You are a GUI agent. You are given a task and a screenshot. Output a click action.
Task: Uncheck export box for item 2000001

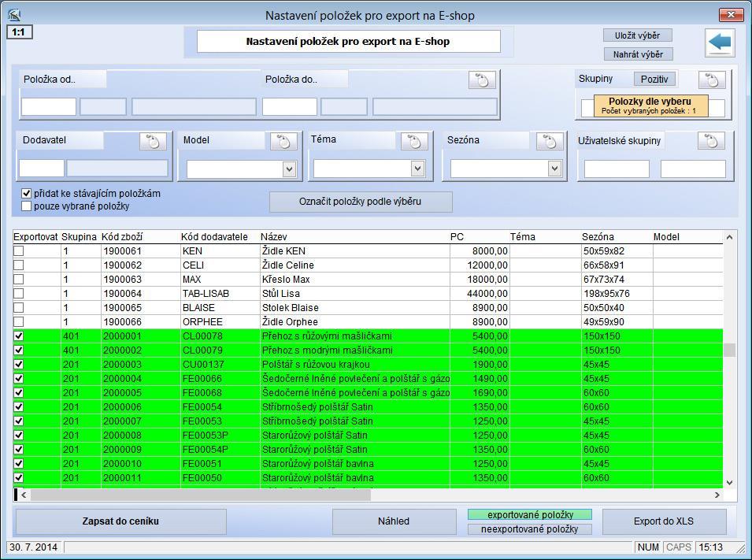click(x=19, y=336)
